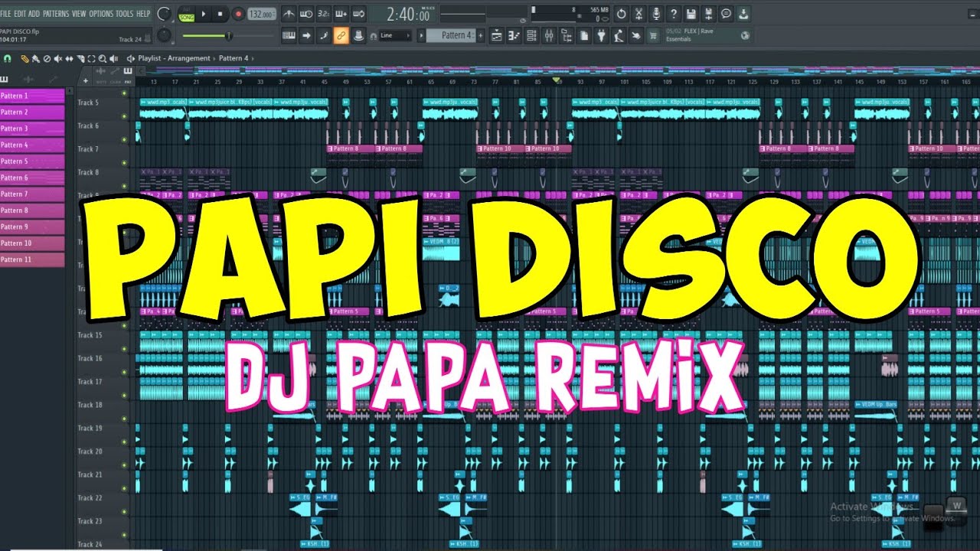This screenshot has width=980, height=551.
Task: Select Pattern 1 in the picker list
Action: click(32, 96)
